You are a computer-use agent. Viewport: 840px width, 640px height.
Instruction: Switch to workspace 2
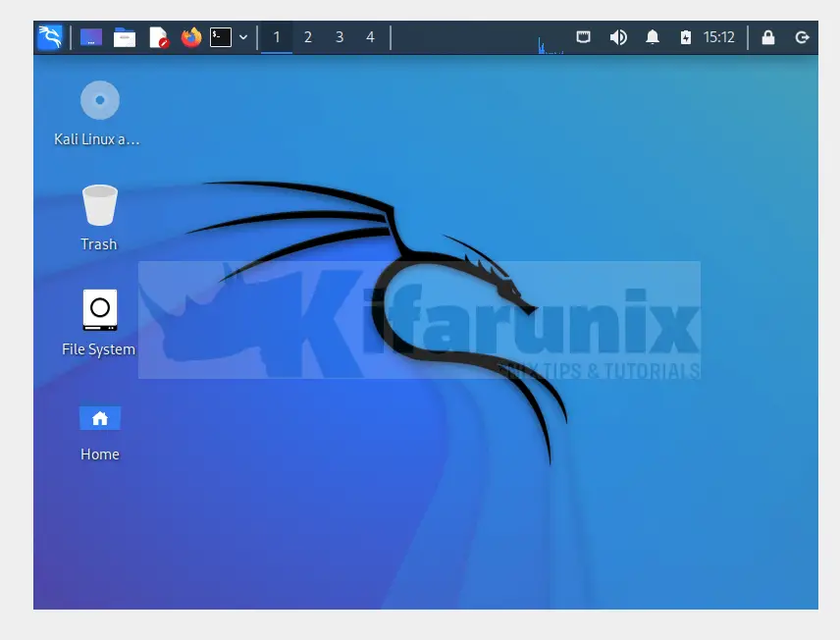click(308, 37)
